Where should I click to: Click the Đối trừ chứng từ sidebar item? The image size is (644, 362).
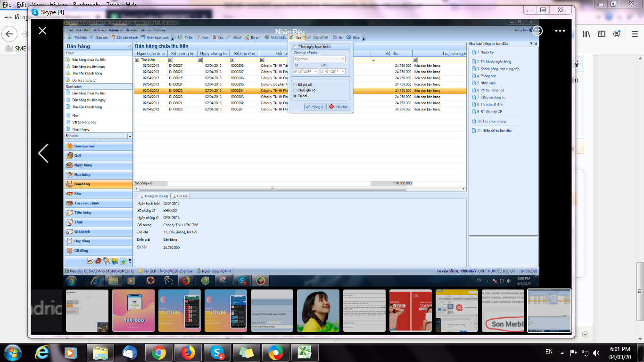pyautogui.click(x=84, y=80)
